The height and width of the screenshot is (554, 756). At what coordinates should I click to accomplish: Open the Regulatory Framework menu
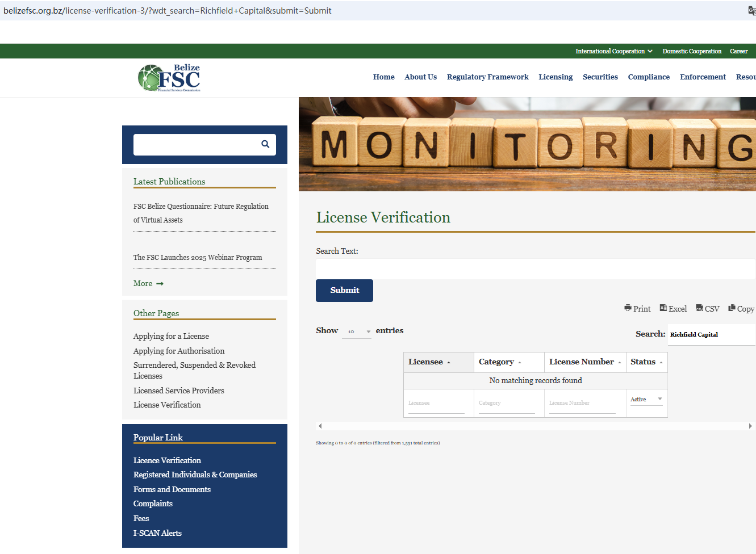[487, 77]
